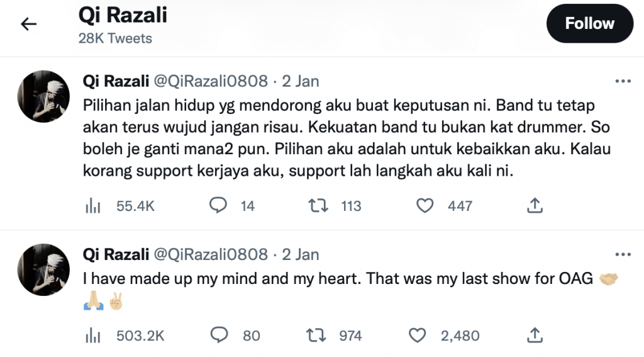Click the Qi Razali name on second tweet
The width and height of the screenshot is (644, 357).
[116, 254]
